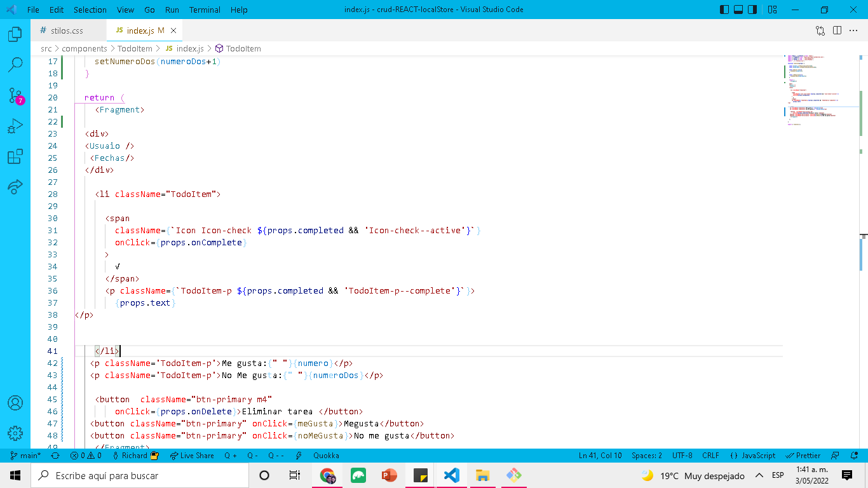
Task: Change CRLF end of line sequence
Action: pos(710,456)
